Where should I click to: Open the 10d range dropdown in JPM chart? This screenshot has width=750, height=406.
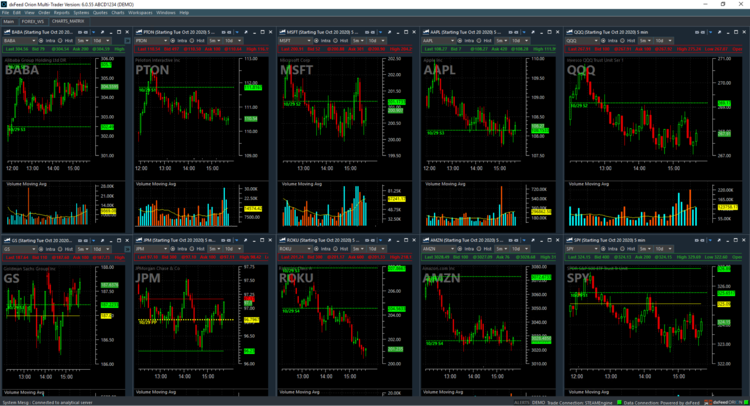pos(233,249)
